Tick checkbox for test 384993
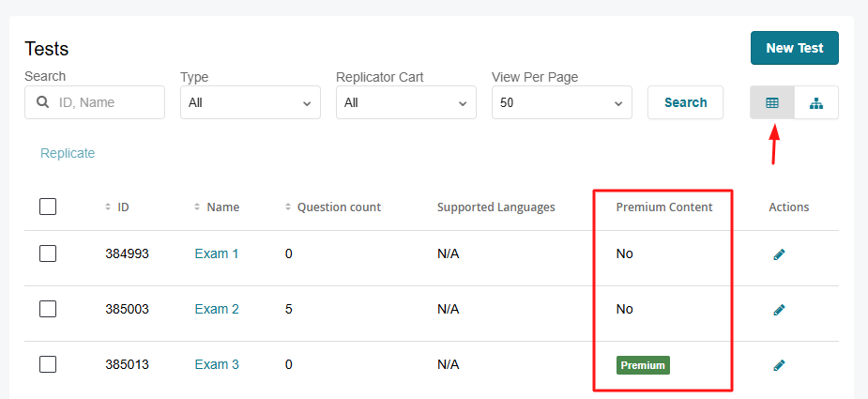The image size is (868, 399). [x=48, y=253]
